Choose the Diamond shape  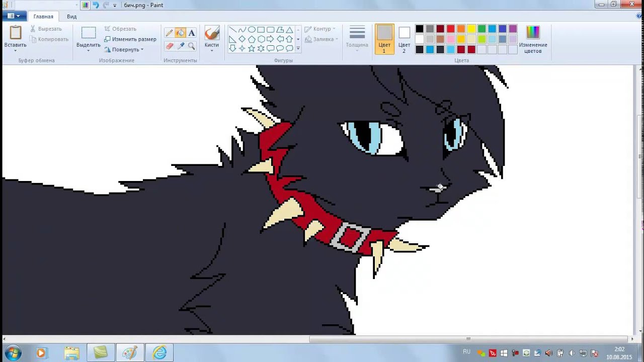(x=242, y=39)
